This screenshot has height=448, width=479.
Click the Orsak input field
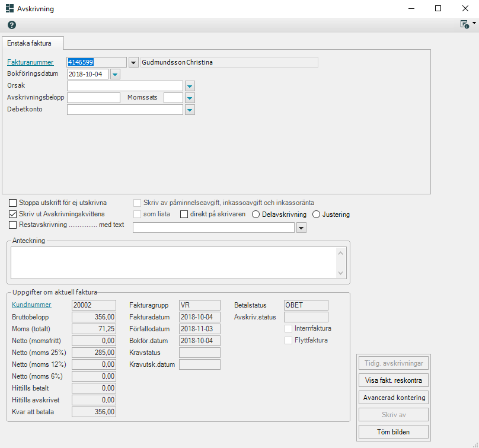pyautogui.click(x=125, y=86)
